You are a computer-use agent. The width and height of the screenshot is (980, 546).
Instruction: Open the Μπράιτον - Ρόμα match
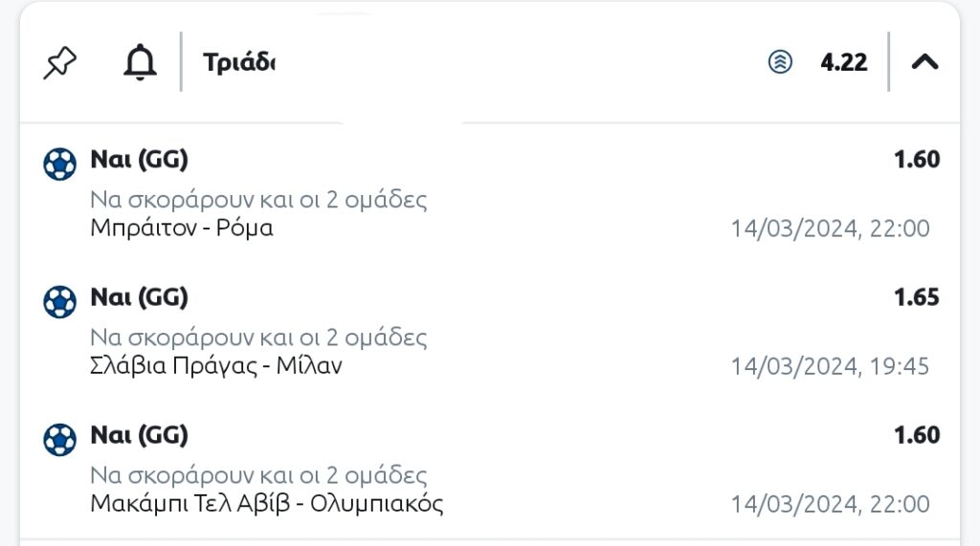point(182,228)
